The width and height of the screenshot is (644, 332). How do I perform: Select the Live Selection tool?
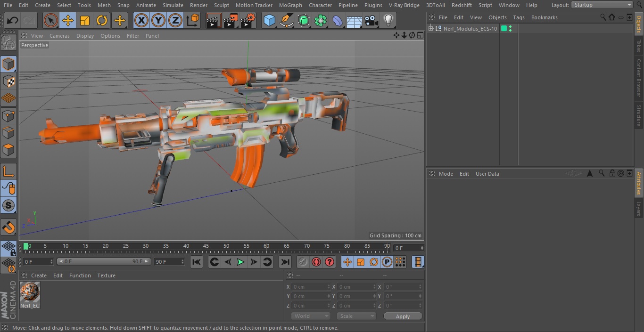click(51, 20)
